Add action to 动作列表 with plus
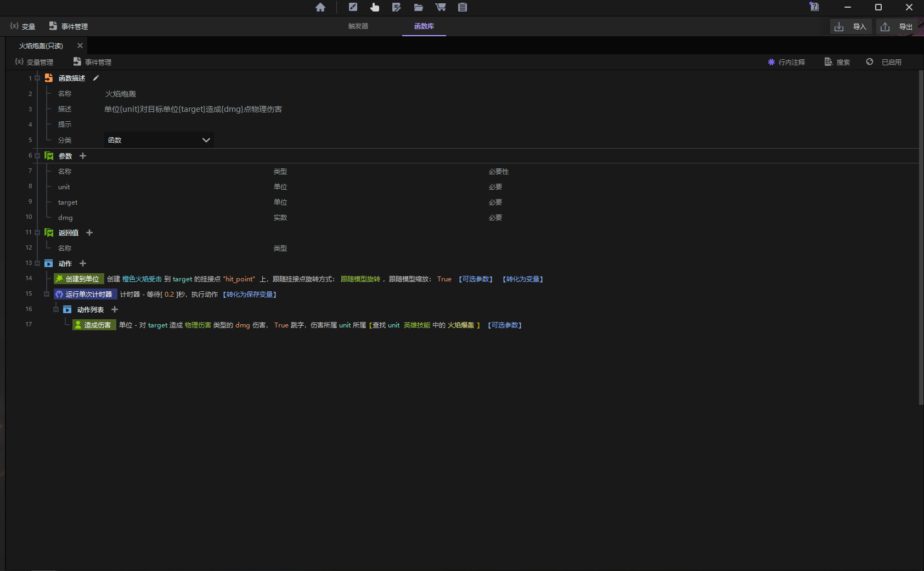Screen dimensions: 924x571 coord(115,309)
